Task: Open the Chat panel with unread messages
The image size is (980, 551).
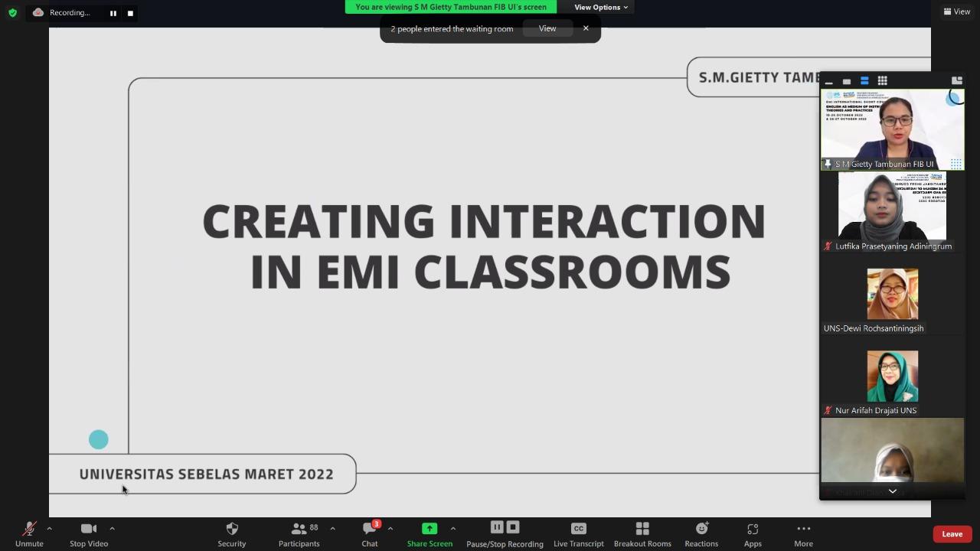Action: click(x=370, y=534)
